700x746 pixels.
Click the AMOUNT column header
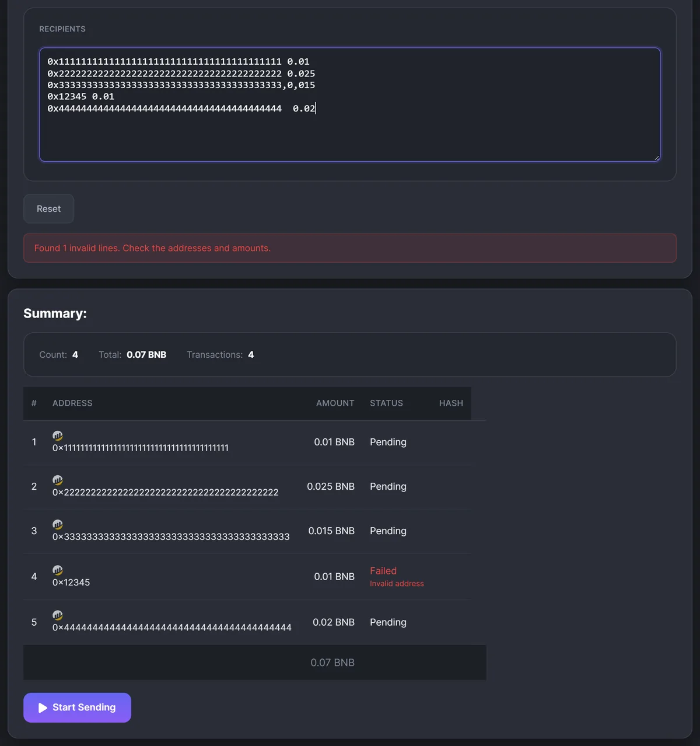[x=335, y=403]
